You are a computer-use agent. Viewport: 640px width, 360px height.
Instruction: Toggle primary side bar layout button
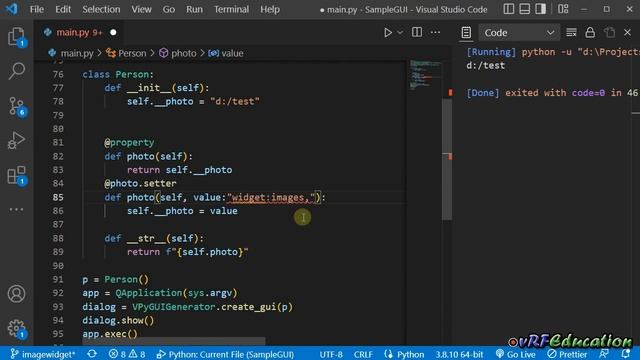click(x=509, y=9)
